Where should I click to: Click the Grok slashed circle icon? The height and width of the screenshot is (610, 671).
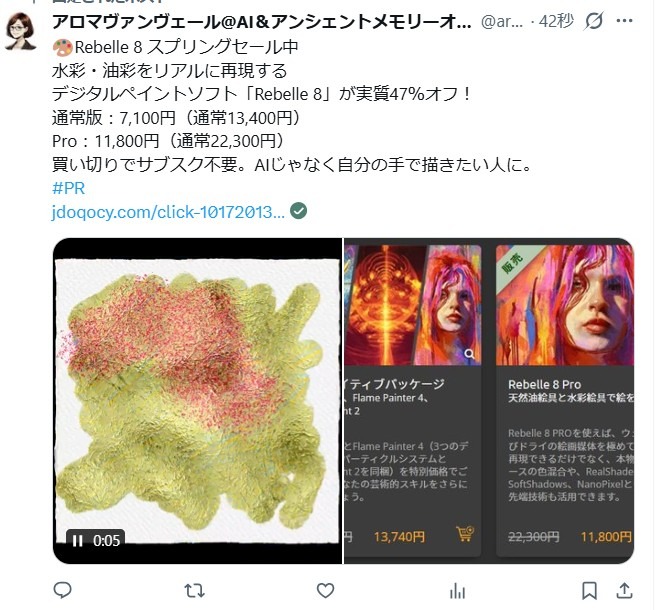click(594, 21)
